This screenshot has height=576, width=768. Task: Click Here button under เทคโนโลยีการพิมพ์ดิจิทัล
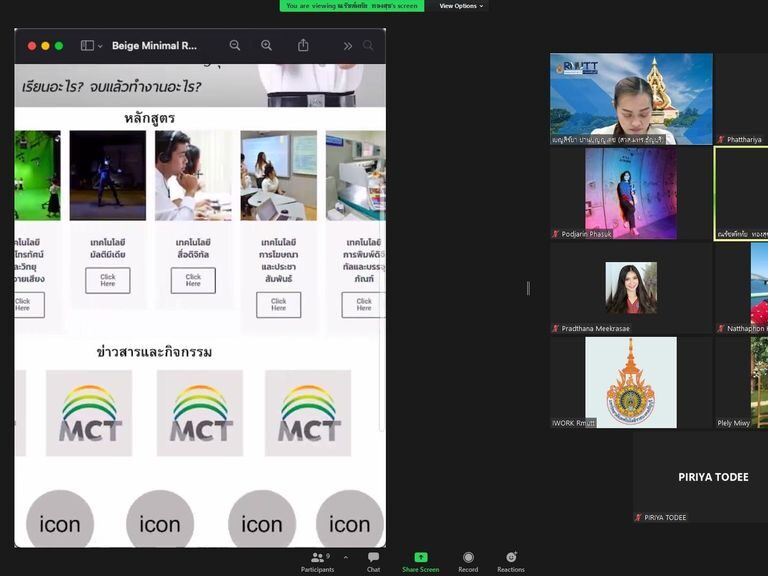click(363, 305)
